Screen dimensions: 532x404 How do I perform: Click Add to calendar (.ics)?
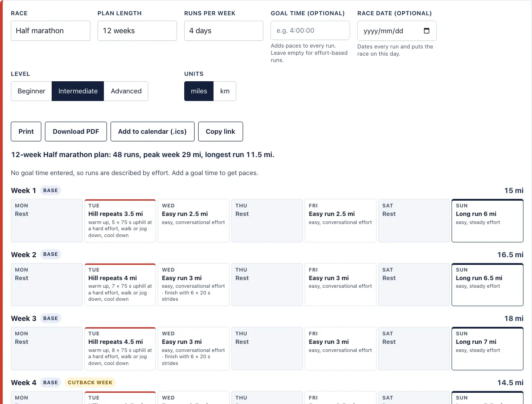[152, 132]
